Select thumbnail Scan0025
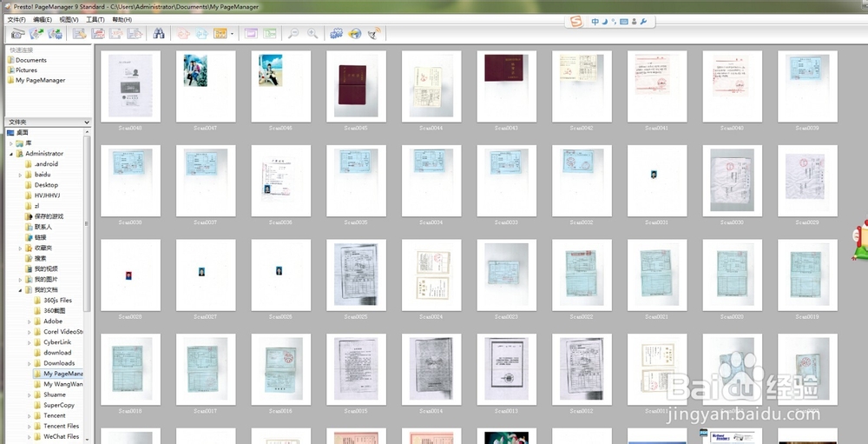Image resolution: width=868 pixels, height=444 pixels. click(x=356, y=275)
